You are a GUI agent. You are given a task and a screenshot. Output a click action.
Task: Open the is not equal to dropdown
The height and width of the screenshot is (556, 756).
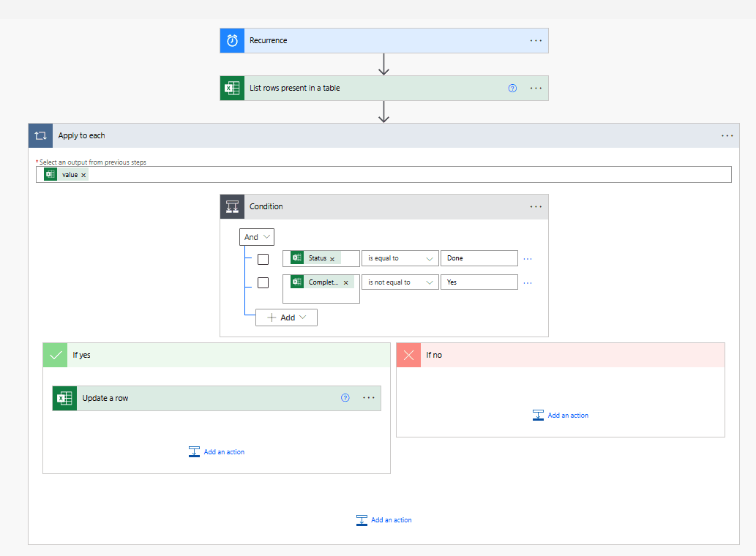click(400, 282)
